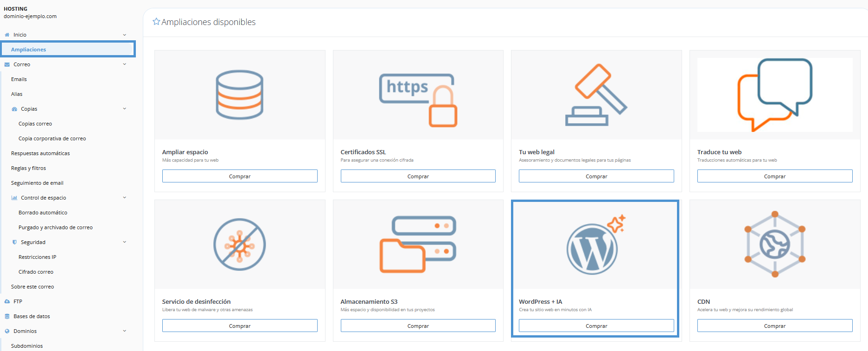The image size is (868, 351).
Task: Click the speech bubbles Traduce tu web icon
Action: pos(774,94)
